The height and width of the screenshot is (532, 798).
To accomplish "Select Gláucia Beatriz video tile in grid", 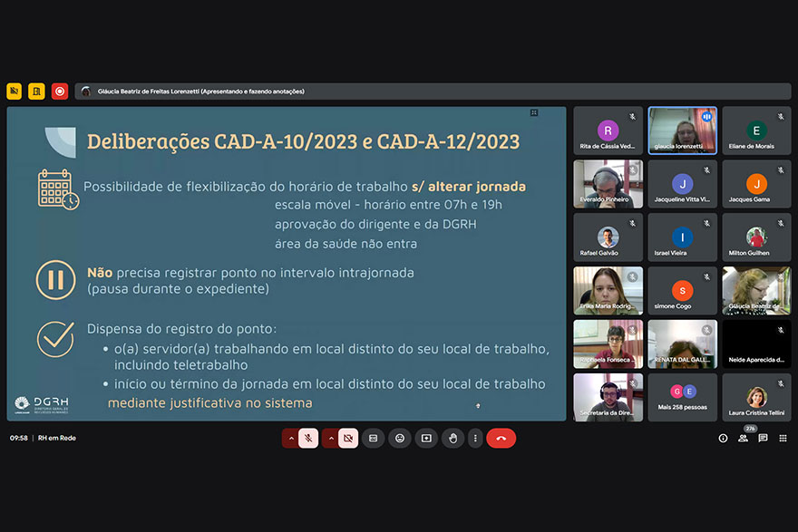I will tap(757, 291).
